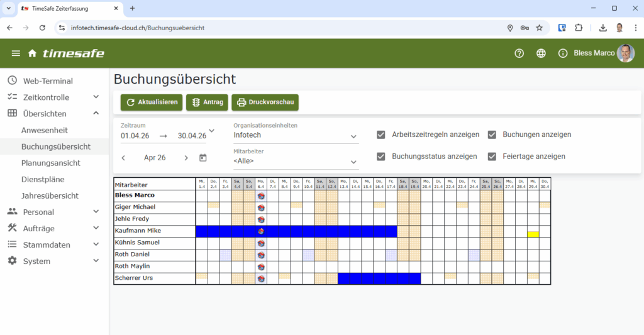Click the Aktualisieren button

pos(152,102)
